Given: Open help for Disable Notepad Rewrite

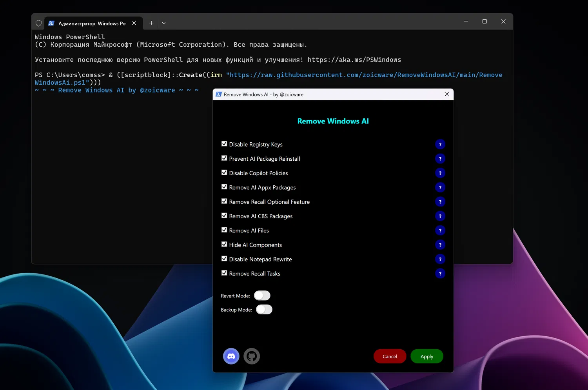Looking at the screenshot, I should (440, 259).
